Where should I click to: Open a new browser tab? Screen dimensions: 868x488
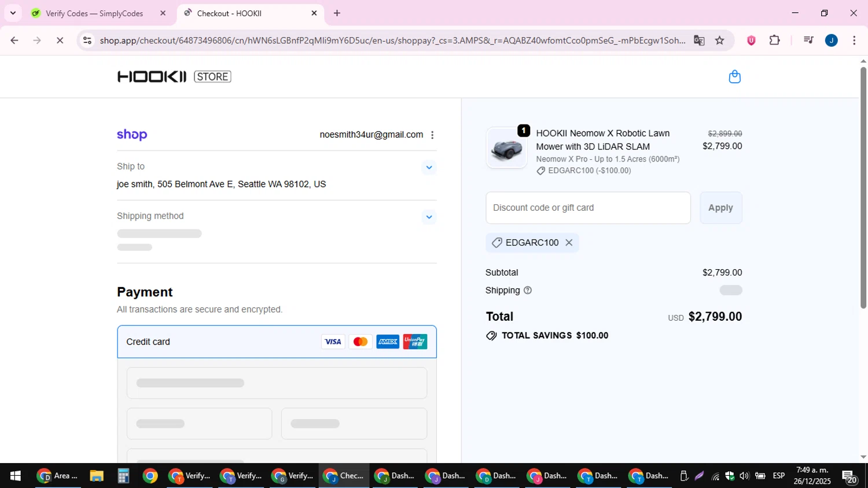coord(337,13)
